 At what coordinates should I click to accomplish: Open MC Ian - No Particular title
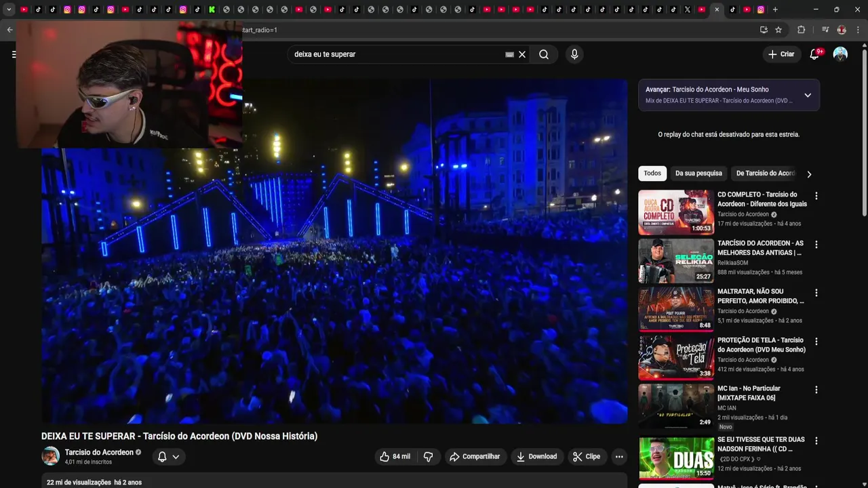click(749, 393)
